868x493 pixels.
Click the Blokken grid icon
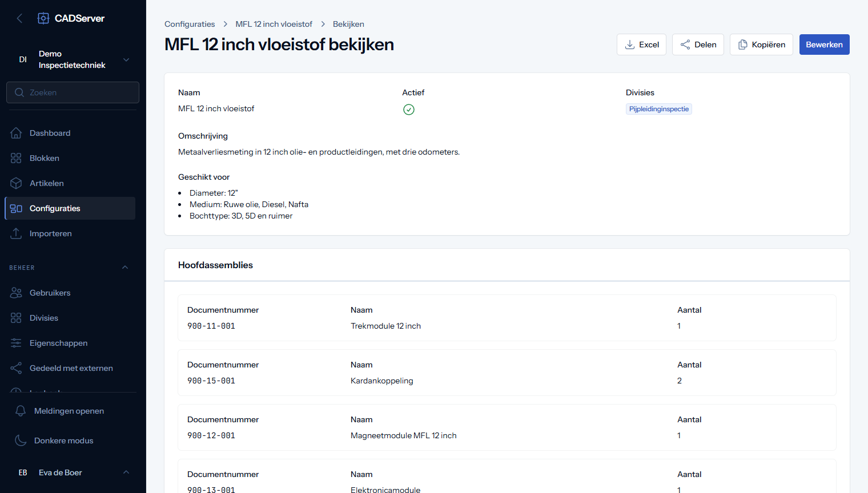tap(16, 158)
